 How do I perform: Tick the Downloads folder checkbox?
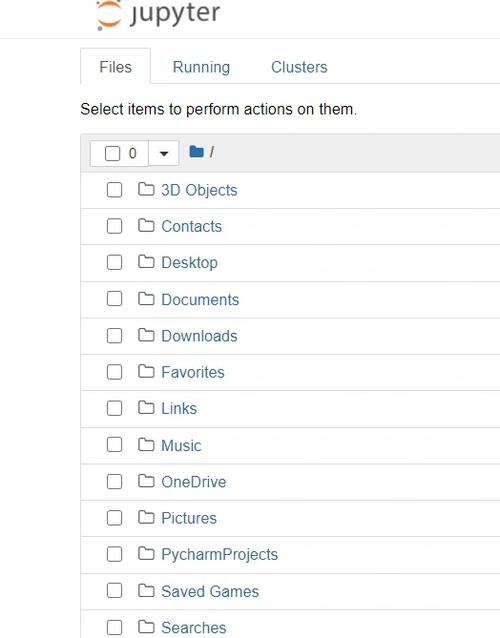114,336
